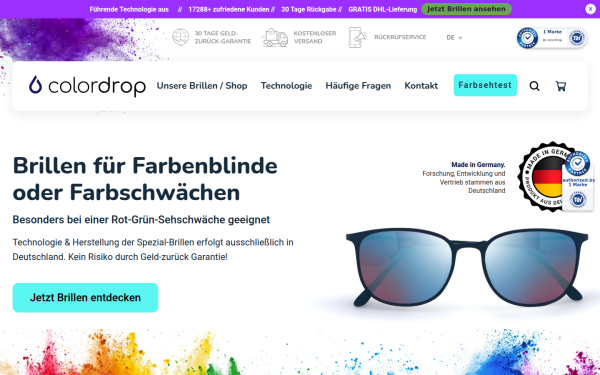Expand the DE language dropdown
The width and height of the screenshot is (600, 375).
[454, 38]
